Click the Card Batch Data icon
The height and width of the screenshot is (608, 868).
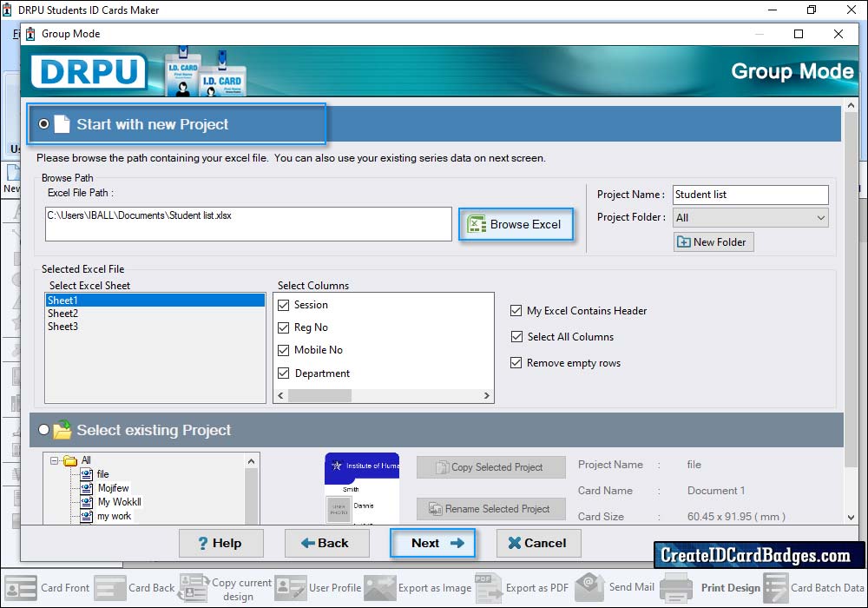click(775, 587)
